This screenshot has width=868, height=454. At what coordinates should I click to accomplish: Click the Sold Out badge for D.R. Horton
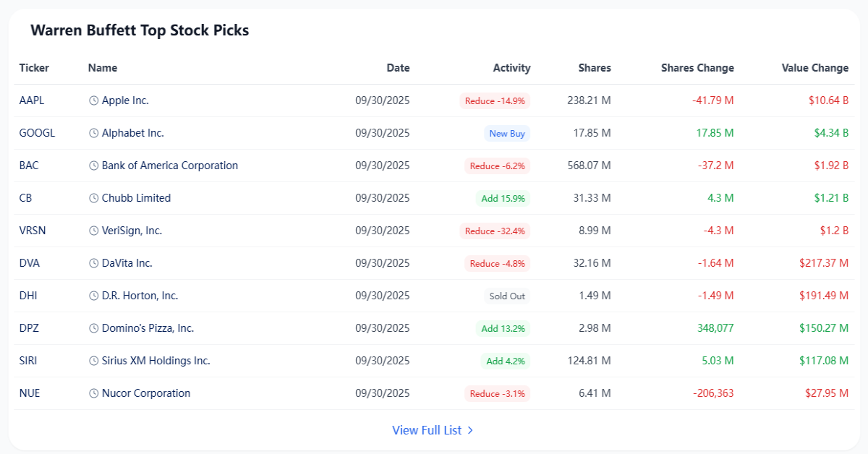pos(507,296)
